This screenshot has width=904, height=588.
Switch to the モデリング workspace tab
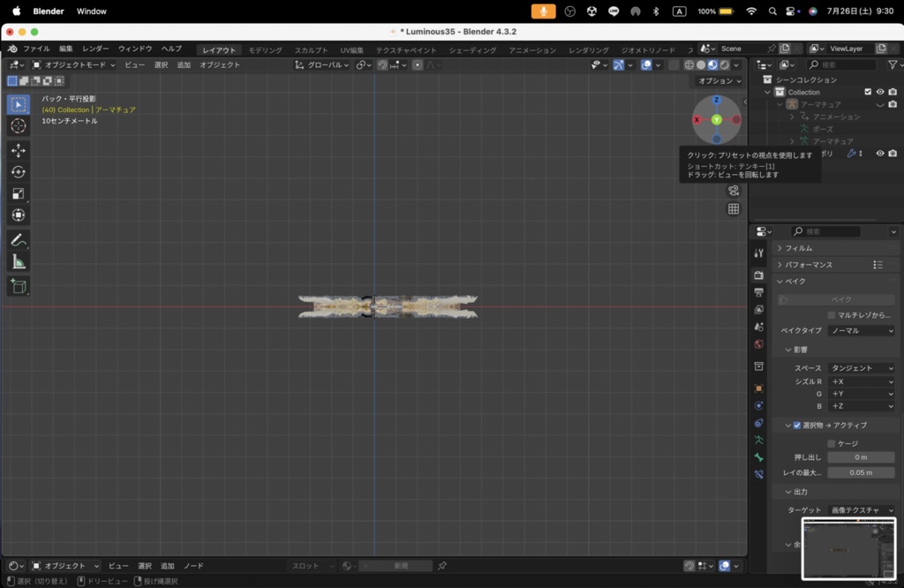click(265, 50)
